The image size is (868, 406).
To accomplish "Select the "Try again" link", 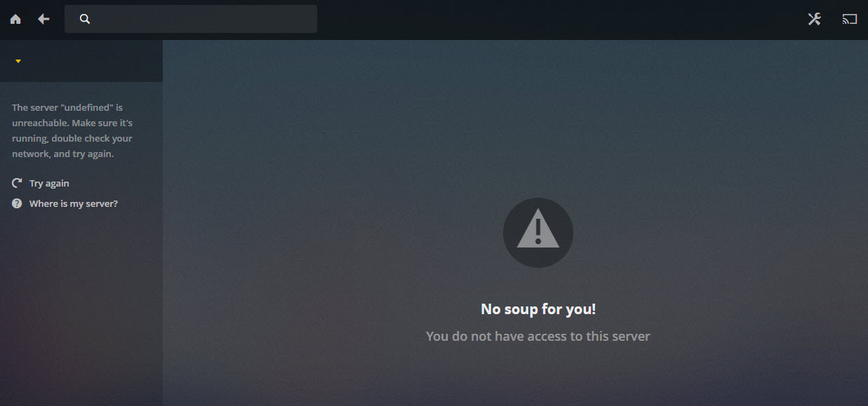I will (49, 183).
